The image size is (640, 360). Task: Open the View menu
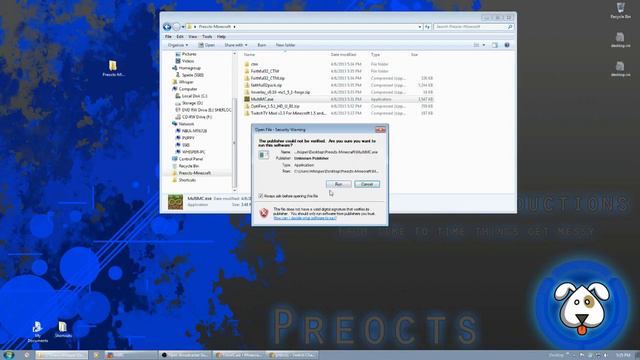[193, 37]
